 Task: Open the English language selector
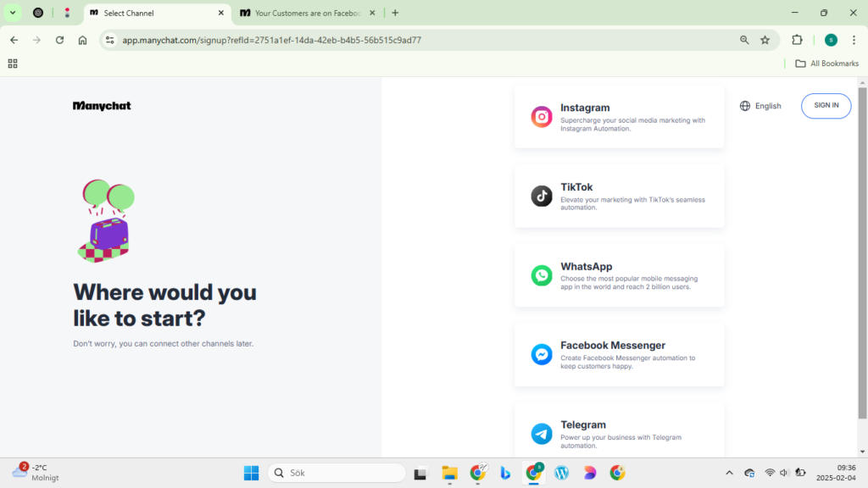coord(760,106)
